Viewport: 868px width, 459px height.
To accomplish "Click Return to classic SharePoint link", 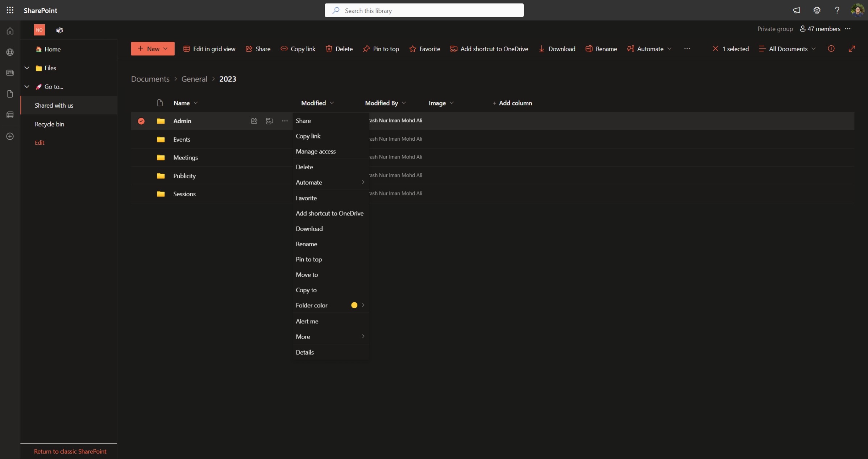I will click(x=70, y=451).
